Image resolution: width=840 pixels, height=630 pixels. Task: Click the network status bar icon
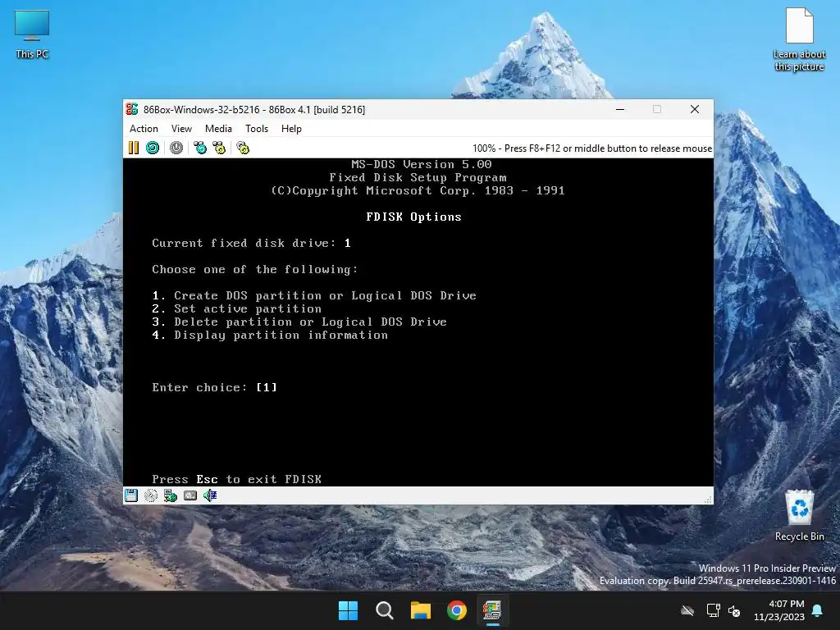[x=171, y=495]
